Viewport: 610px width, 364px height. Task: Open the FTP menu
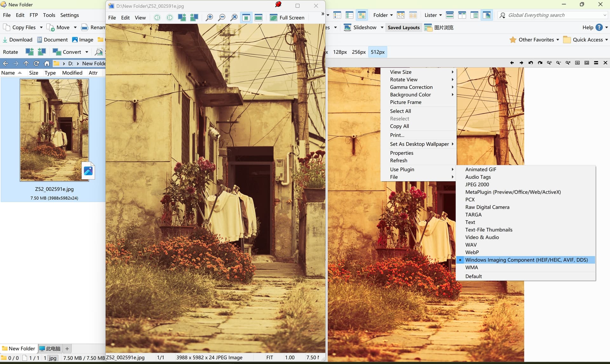(33, 15)
